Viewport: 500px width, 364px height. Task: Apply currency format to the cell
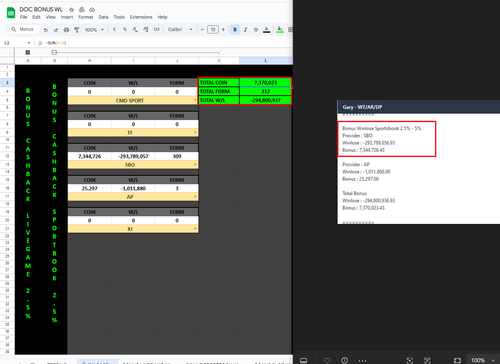click(114, 29)
